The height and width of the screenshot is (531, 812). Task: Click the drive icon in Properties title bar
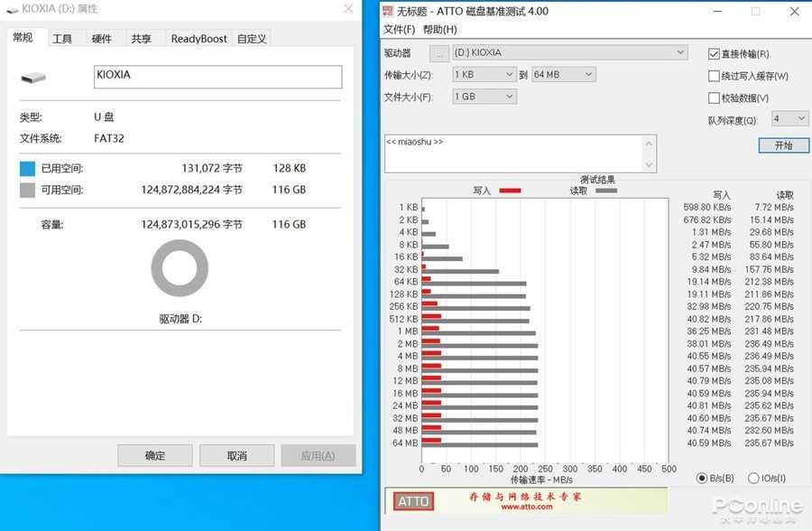[x=13, y=10]
